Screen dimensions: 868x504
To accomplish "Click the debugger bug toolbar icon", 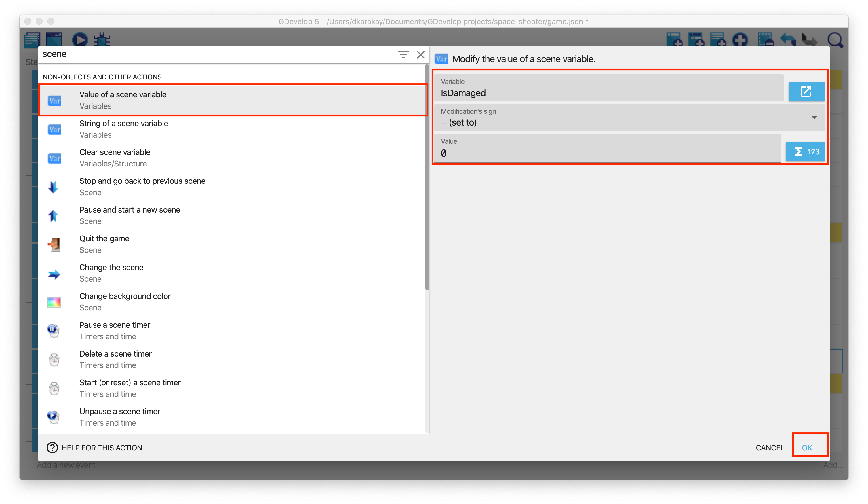I will pyautogui.click(x=102, y=40).
